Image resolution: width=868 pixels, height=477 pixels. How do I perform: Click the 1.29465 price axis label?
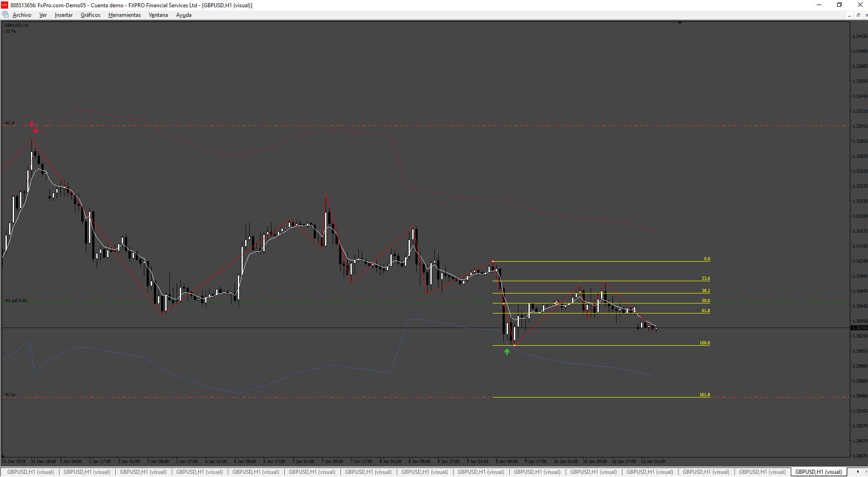point(860,396)
